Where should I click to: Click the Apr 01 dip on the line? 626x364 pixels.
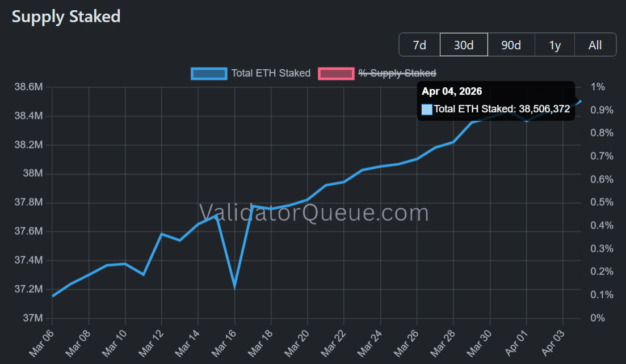click(x=527, y=121)
